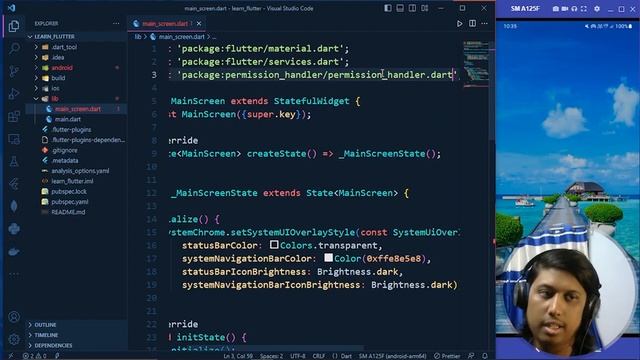The image size is (640, 360).
Task: Open settings gear in the SM A125F window
Action: pyautogui.click(x=597, y=9)
